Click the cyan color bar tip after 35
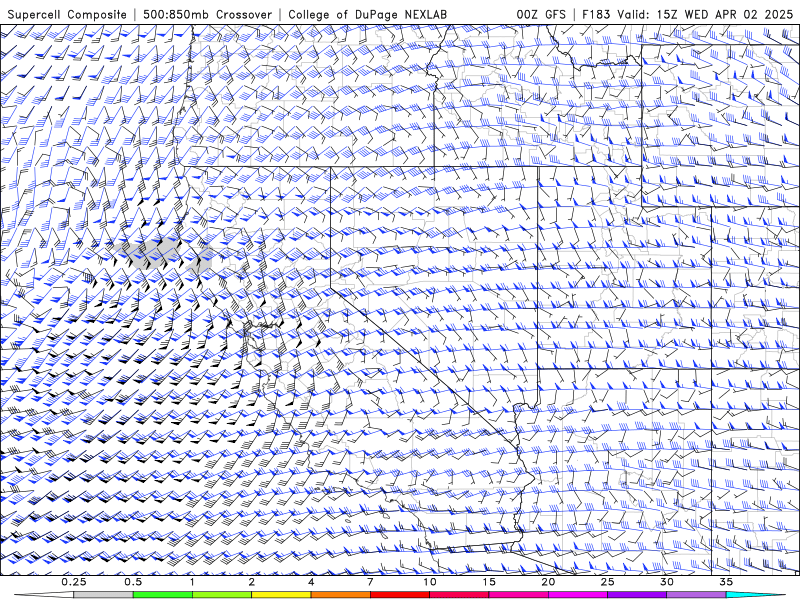The width and height of the screenshot is (800, 600). click(755, 595)
